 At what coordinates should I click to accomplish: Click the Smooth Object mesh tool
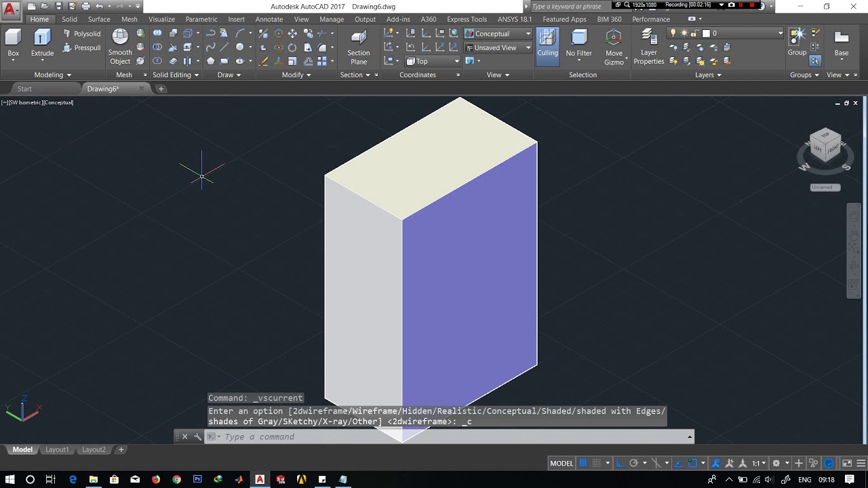(120, 47)
